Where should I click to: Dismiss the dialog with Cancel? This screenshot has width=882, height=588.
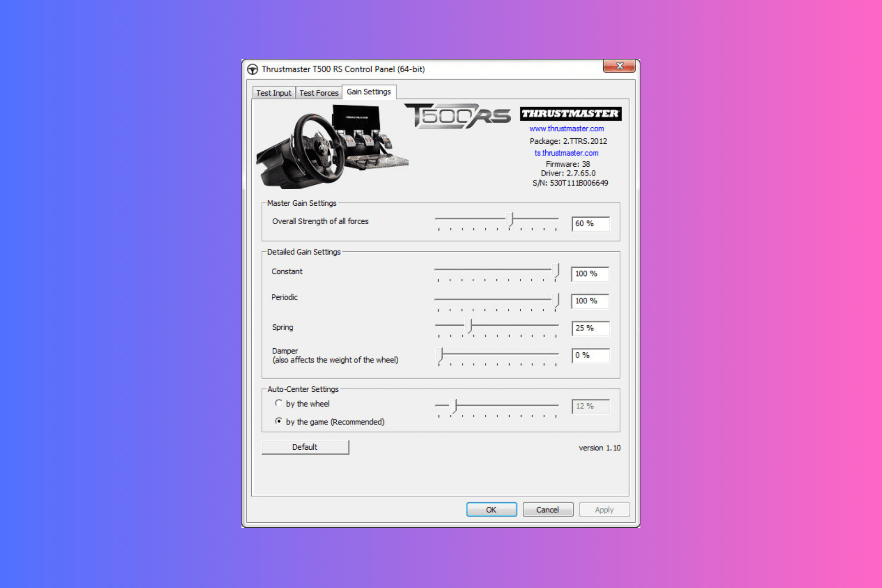pos(548,509)
